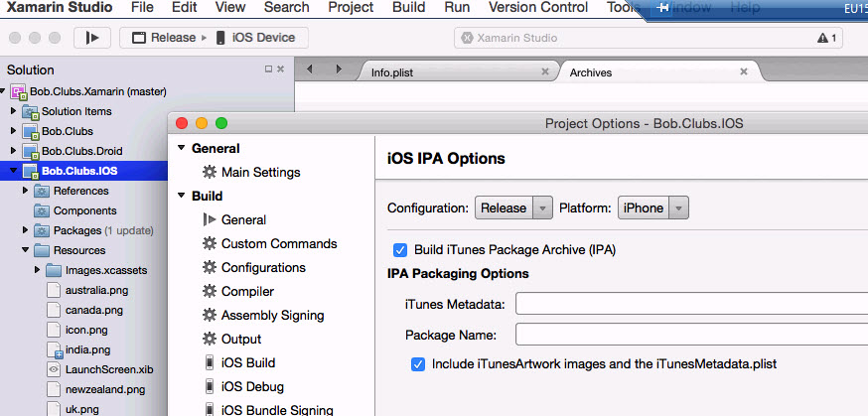Click the run/play button in toolbar
Image resolution: width=868 pixels, height=416 pixels.
(x=92, y=38)
